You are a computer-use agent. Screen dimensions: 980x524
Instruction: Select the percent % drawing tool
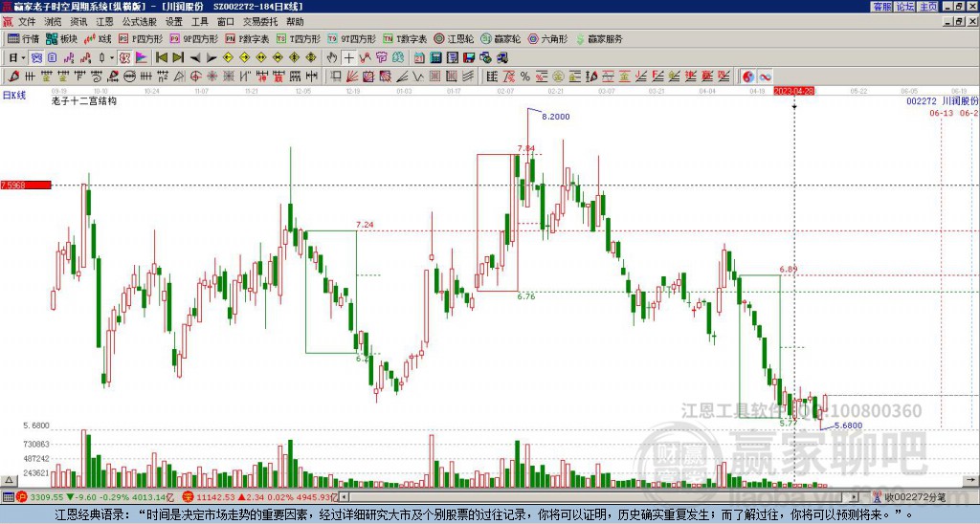click(x=525, y=76)
